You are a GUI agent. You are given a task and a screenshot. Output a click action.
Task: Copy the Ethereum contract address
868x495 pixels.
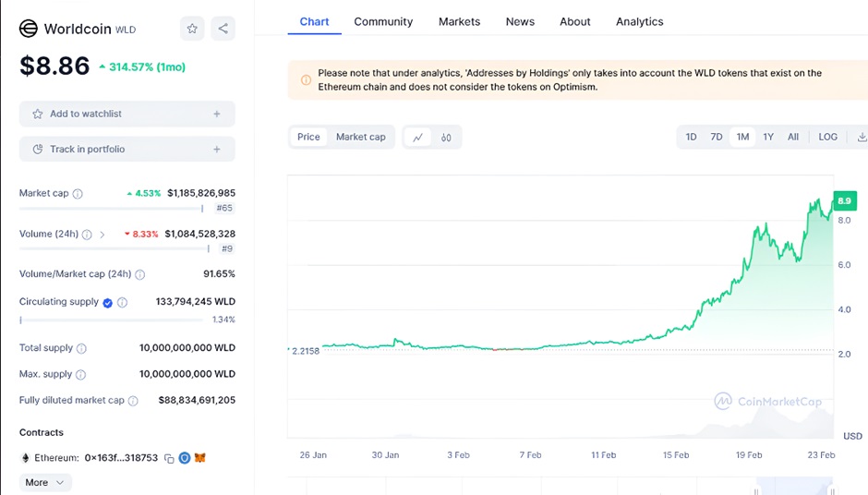[x=169, y=458]
